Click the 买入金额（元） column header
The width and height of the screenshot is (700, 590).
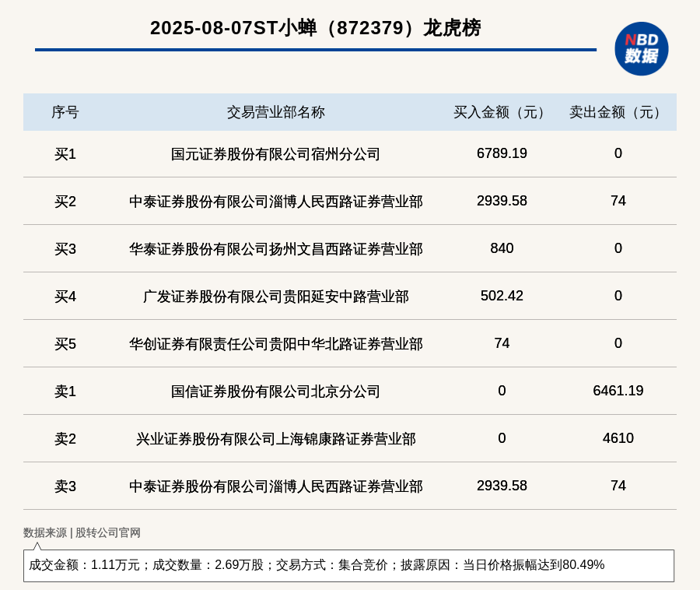pyautogui.click(x=502, y=112)
